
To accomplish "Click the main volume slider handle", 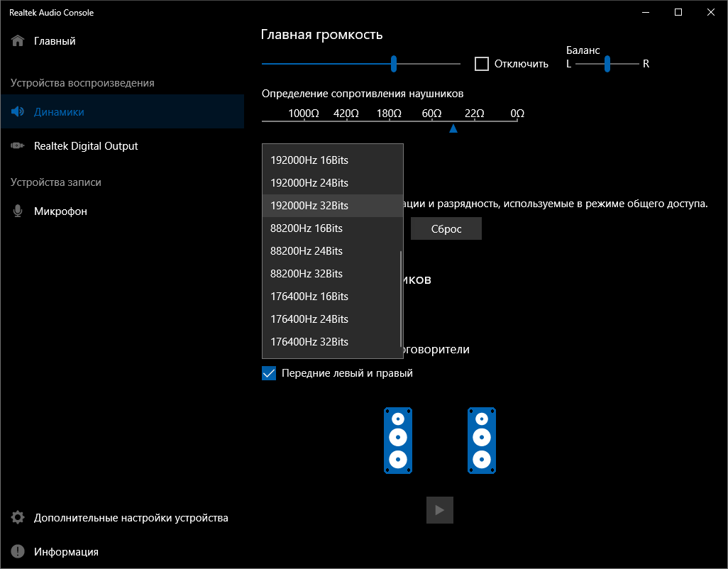I will (394, 64).
